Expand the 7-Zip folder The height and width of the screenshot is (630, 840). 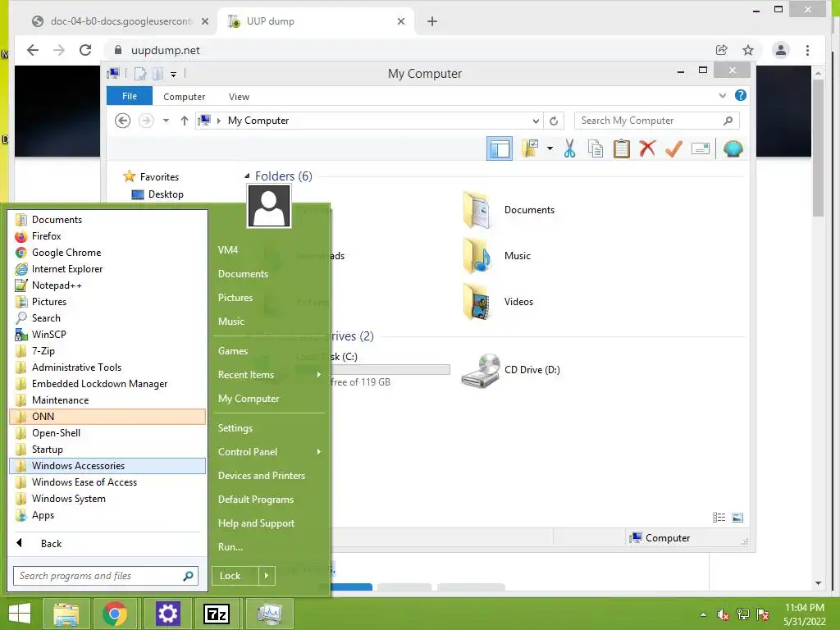[107, 351]
